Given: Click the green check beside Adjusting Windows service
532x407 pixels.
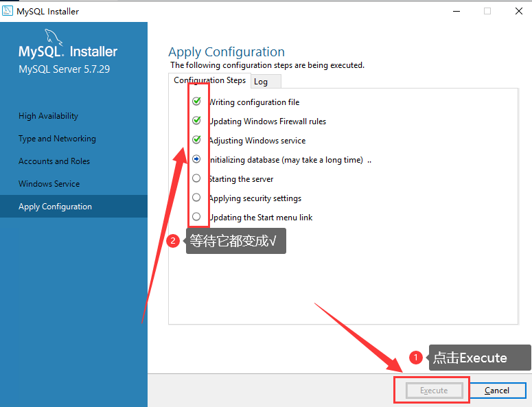Looking at the screenshot, I should pos(196,139).
